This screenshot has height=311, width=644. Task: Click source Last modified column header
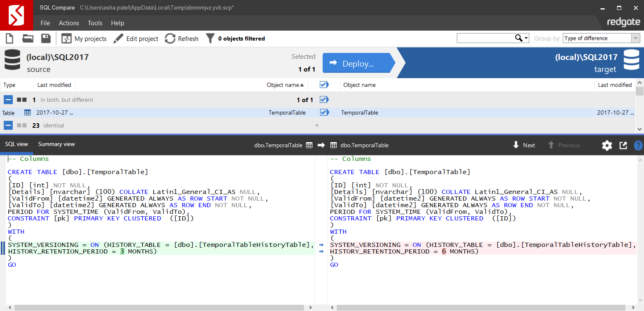point(54,85)
